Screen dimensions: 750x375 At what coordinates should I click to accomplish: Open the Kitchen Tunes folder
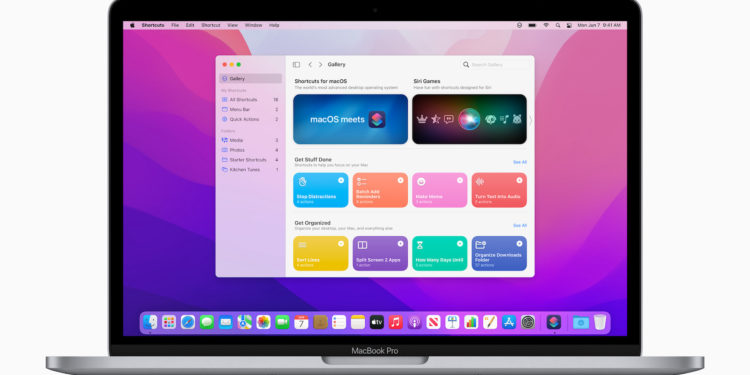point(250,169)
